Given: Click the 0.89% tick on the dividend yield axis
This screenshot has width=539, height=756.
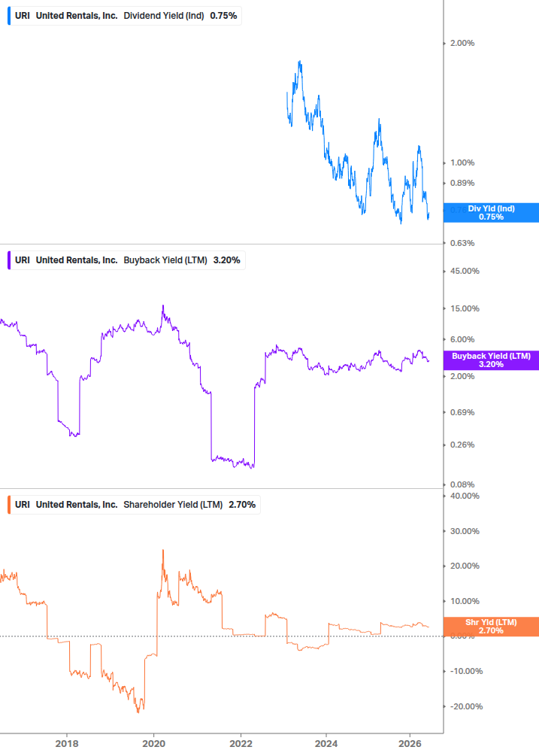Looking at the screenshot, I should pos(462,183).
